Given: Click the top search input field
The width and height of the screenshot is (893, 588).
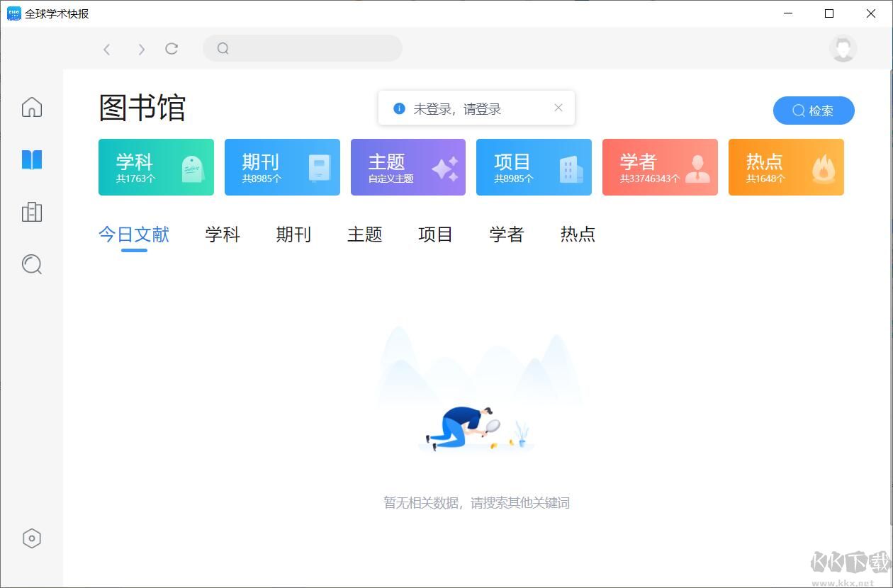Looking at the screenshot, I should pyautogui.click(x=303, y=48).
